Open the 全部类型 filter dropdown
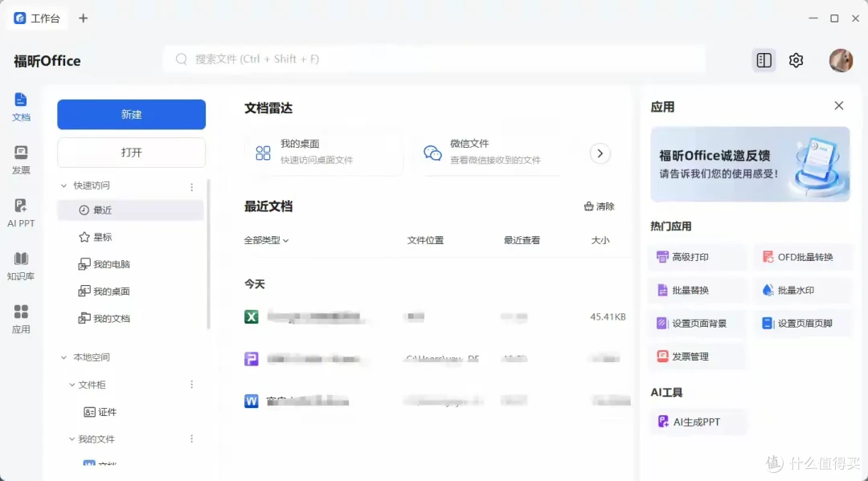The height and width of the screenshot is (481, 868). click(x=266, y=241)
